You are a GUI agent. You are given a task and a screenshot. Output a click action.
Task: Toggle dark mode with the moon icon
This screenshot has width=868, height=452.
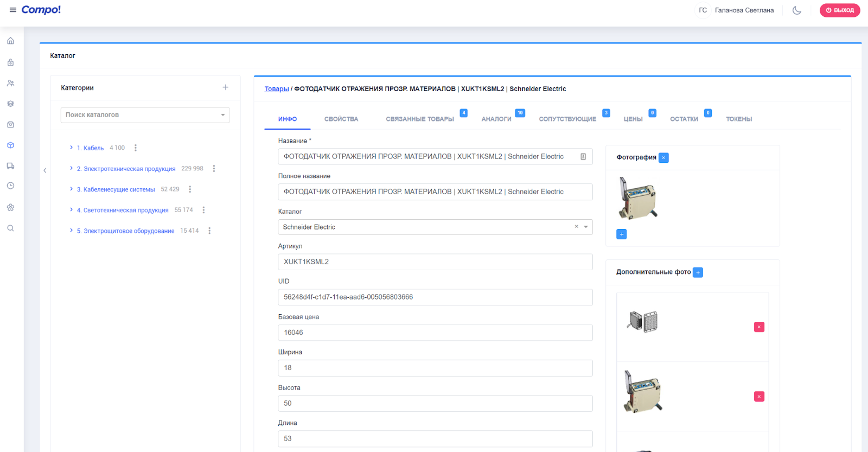click(x=797, y=10)
